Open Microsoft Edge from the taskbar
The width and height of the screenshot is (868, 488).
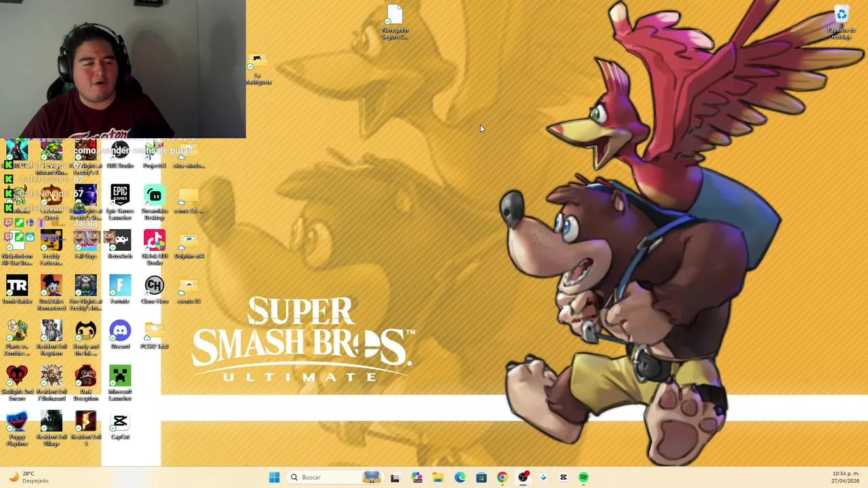[x=460, y=477]
